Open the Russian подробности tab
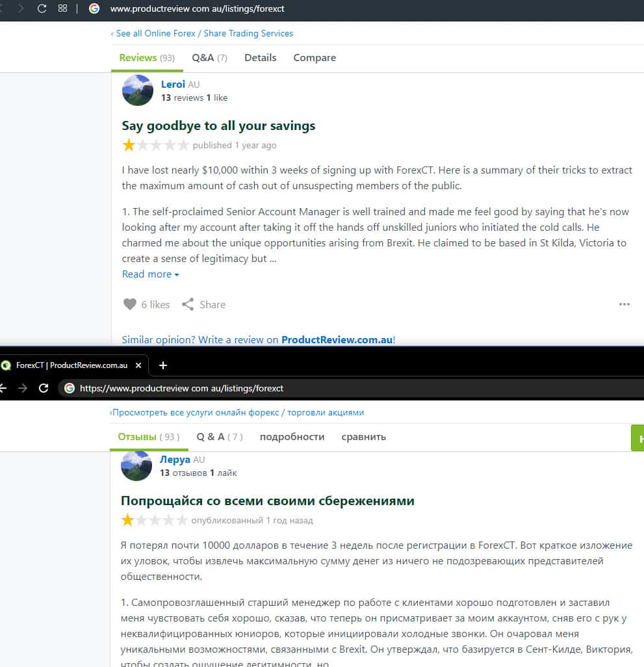 [x=292, y=437]
